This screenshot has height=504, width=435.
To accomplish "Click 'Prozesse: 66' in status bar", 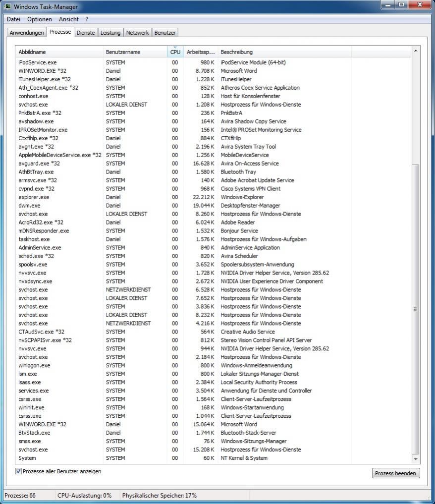I will [20, 495].
